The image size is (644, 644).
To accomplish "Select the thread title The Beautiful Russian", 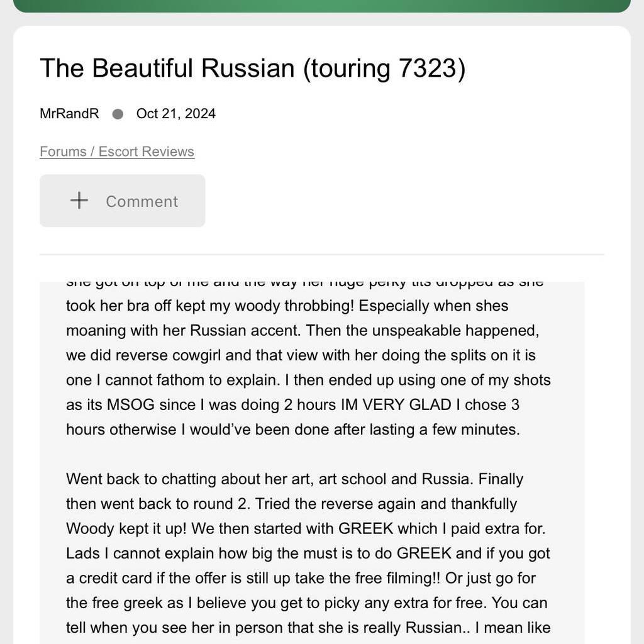I will [167, 68].
